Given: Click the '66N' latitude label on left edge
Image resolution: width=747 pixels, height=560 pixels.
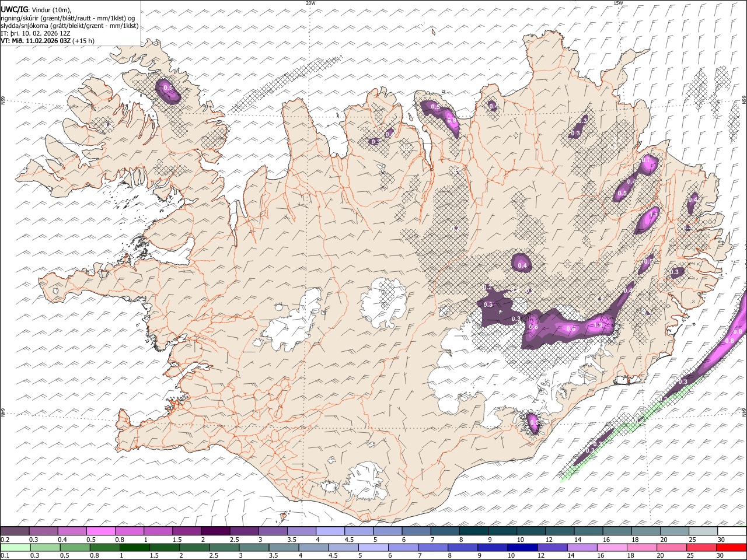Looking at the screenshot, I should click(3, 101).
